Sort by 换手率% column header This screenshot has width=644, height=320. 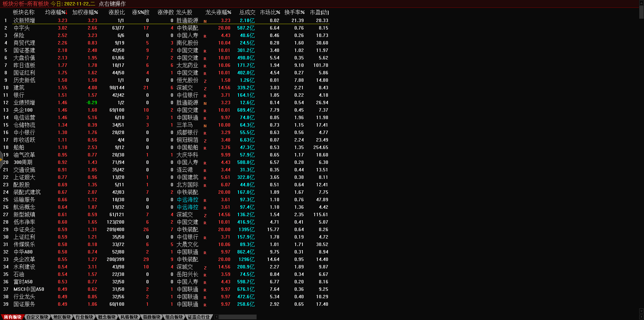[294, 12]
